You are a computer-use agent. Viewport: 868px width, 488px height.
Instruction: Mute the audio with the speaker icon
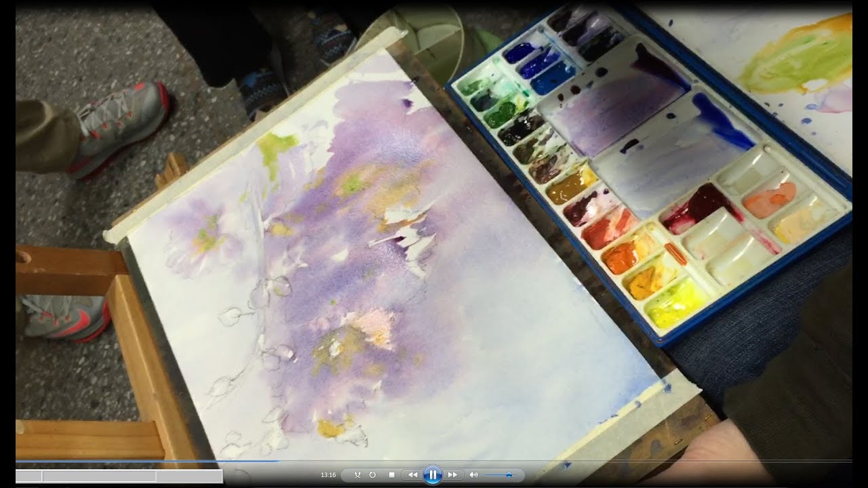[x=473, y=475]
